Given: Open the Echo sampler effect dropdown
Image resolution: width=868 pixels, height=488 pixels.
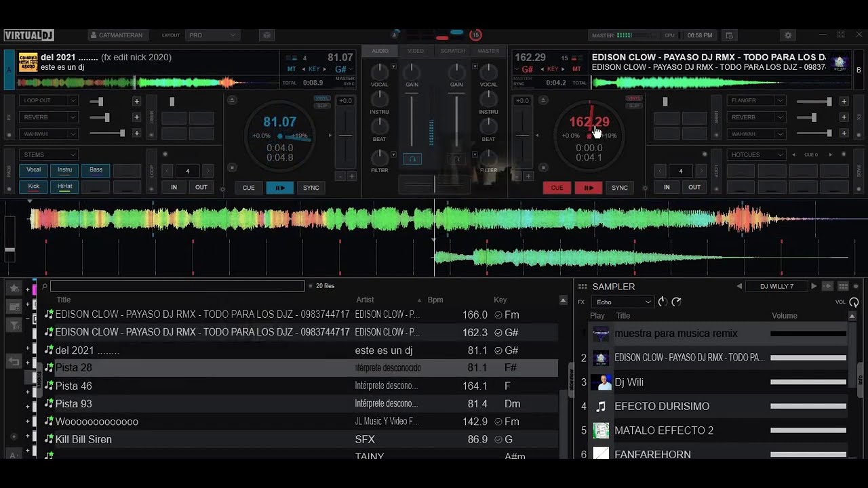Looking at the screenshot, I should tap(623, 302).
